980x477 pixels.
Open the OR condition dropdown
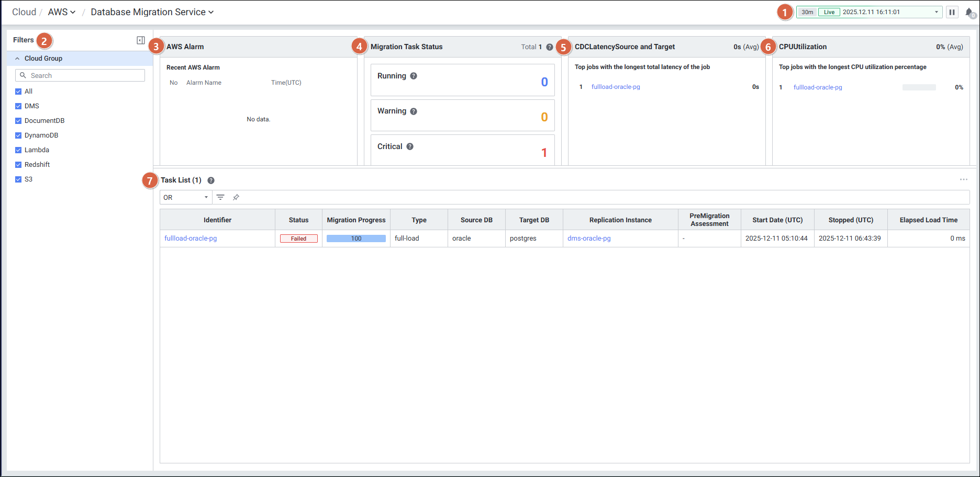pyautogui.click(x=186, y=197)
